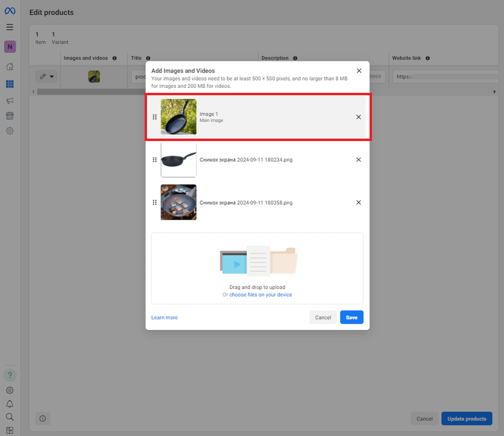This screenshot has height=436, width=504.
Task: Select the purple N account avatar
Action: point(10,47)
